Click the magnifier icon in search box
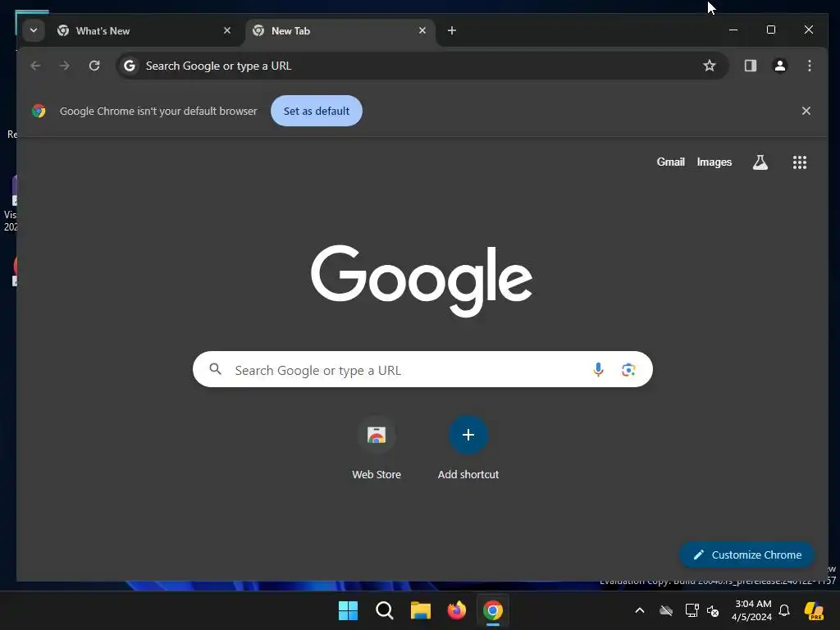The height and width of the screenshot is (630, 840). [x=216, y=369]
